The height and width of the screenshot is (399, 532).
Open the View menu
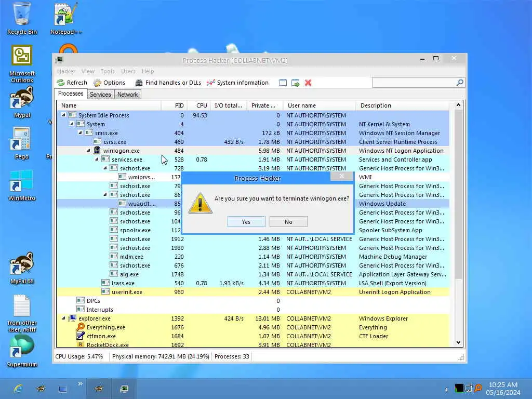click(88, 71)
